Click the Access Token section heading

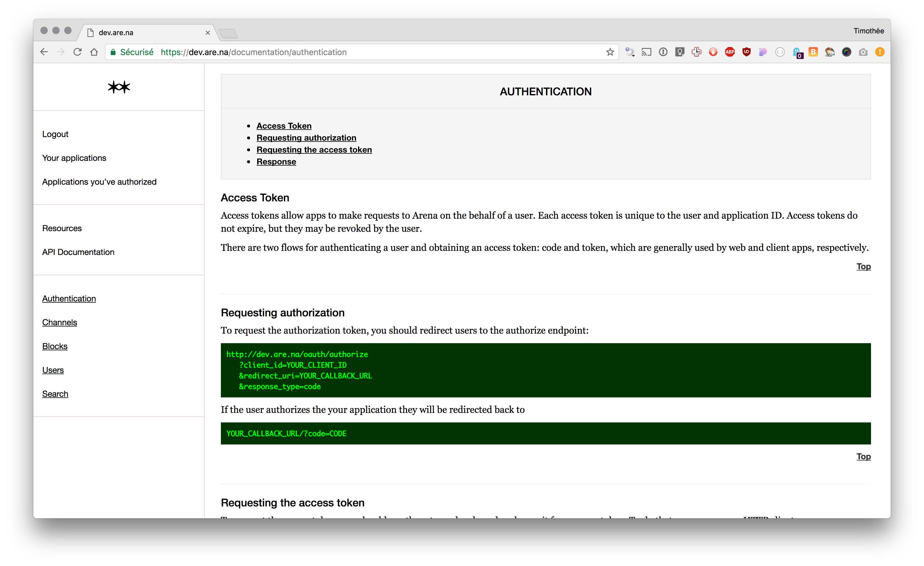[255, 198]
